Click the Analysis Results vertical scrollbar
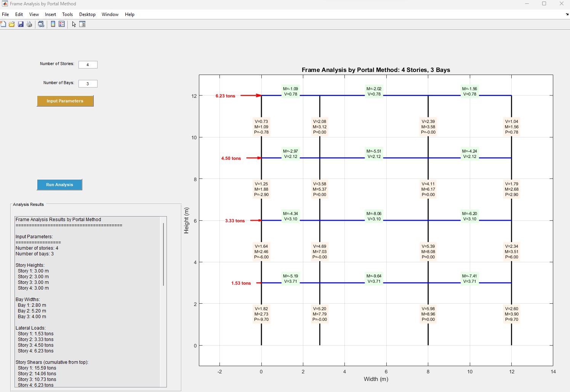This screenshot has height=392, width=570. [x=163, y=254]
